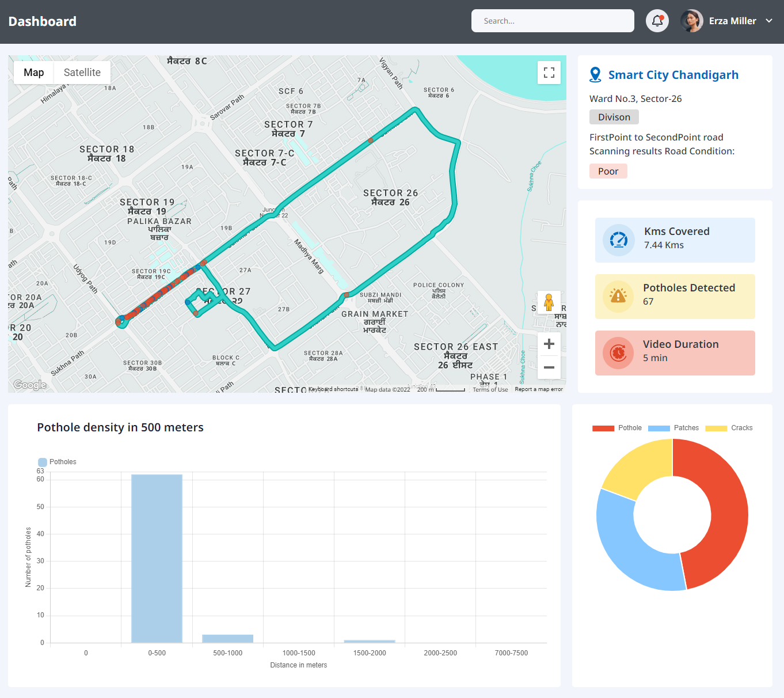Select the Map view tab

34,73
